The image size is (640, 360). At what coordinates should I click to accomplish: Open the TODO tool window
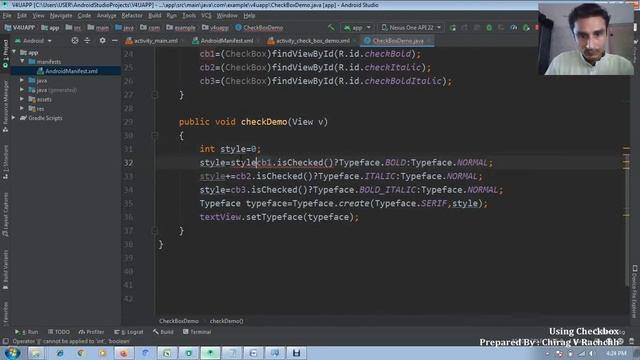click(x=59, y=332)
